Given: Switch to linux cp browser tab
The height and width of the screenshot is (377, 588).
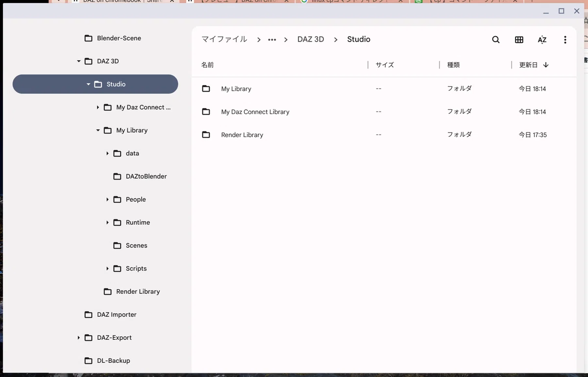Looking at the screenshot, I should click(353, 1).
